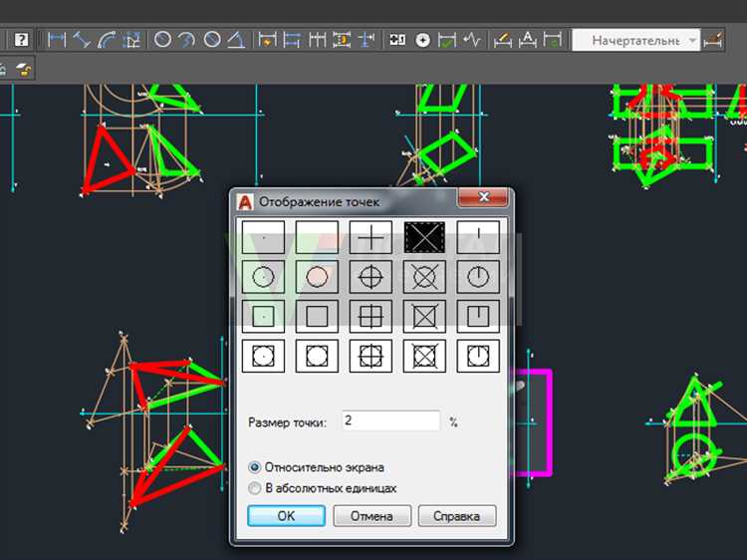Select the В абсолютных единицах radio button
Screen dimensions: 747x560
(255, 488)
